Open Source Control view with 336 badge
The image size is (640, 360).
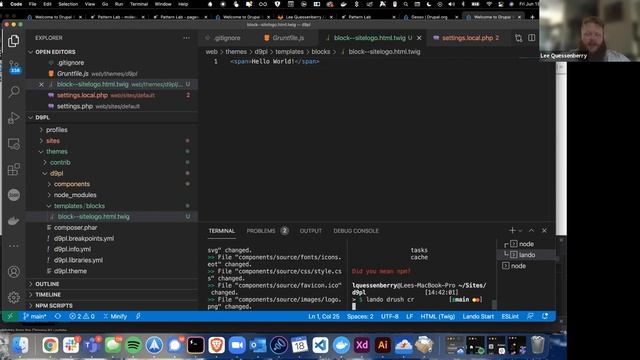[x=14, y=67]
